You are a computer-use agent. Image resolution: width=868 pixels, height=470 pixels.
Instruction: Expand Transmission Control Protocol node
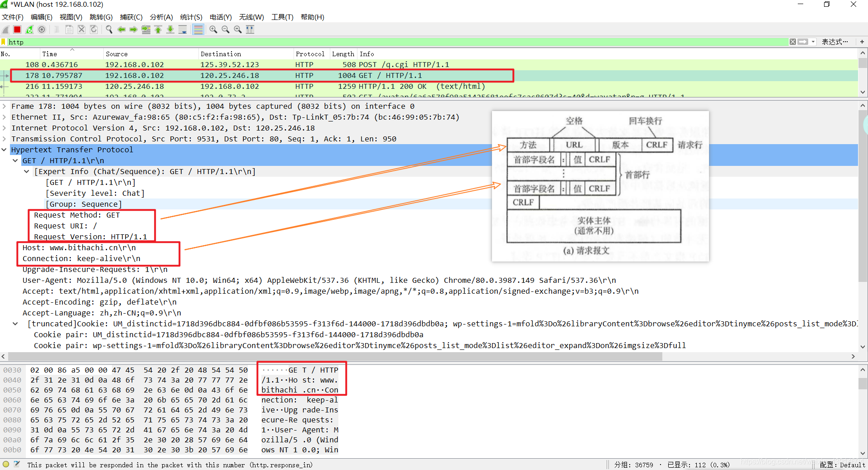click(5, 139)
